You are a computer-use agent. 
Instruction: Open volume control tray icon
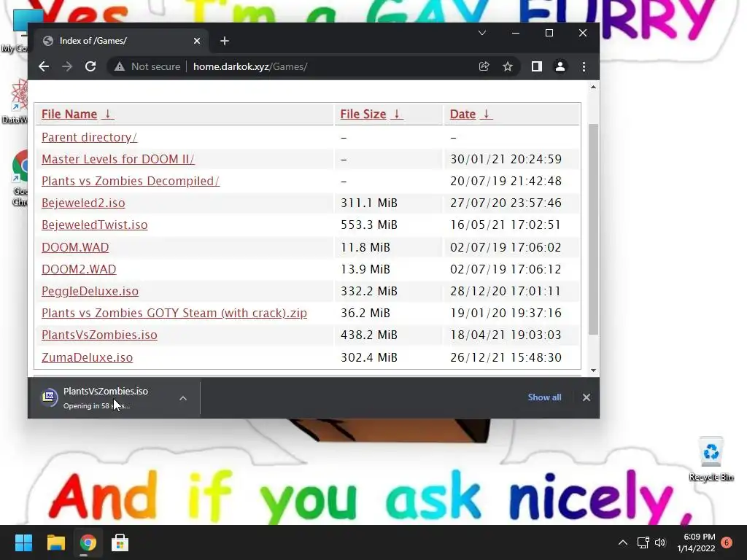pos(660,542)
